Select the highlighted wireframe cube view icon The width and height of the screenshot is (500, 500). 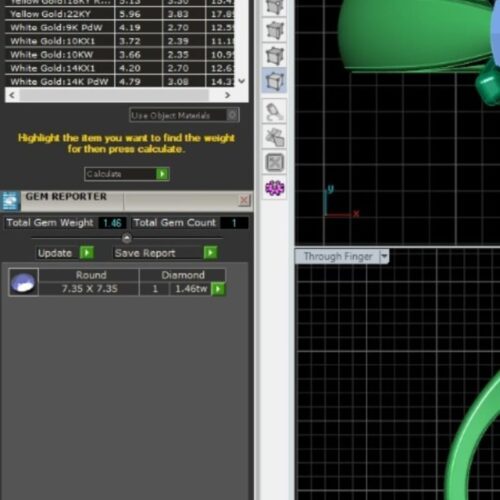tap(274, 80)
